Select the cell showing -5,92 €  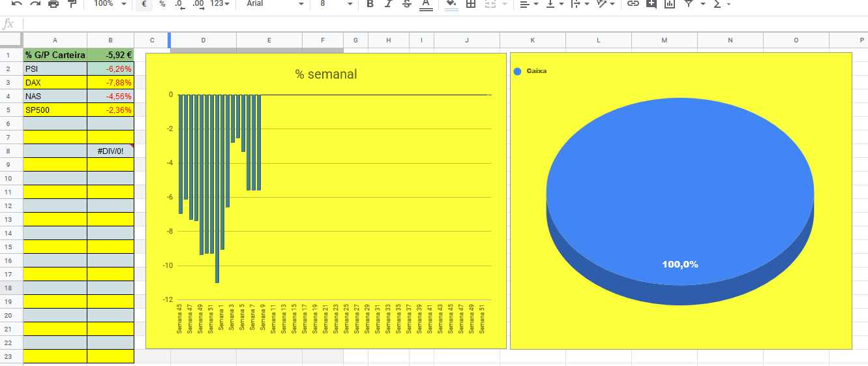pyautogui.click(x=110, y=55)
